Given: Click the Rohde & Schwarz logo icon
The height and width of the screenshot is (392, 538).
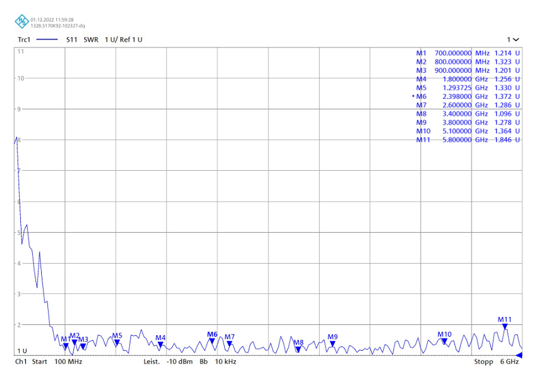Looking at the screenshot, I should [x=22, y=21].
